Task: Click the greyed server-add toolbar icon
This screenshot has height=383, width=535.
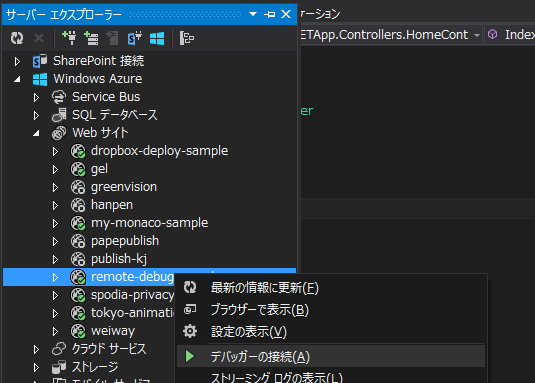Action: [112, 38]
